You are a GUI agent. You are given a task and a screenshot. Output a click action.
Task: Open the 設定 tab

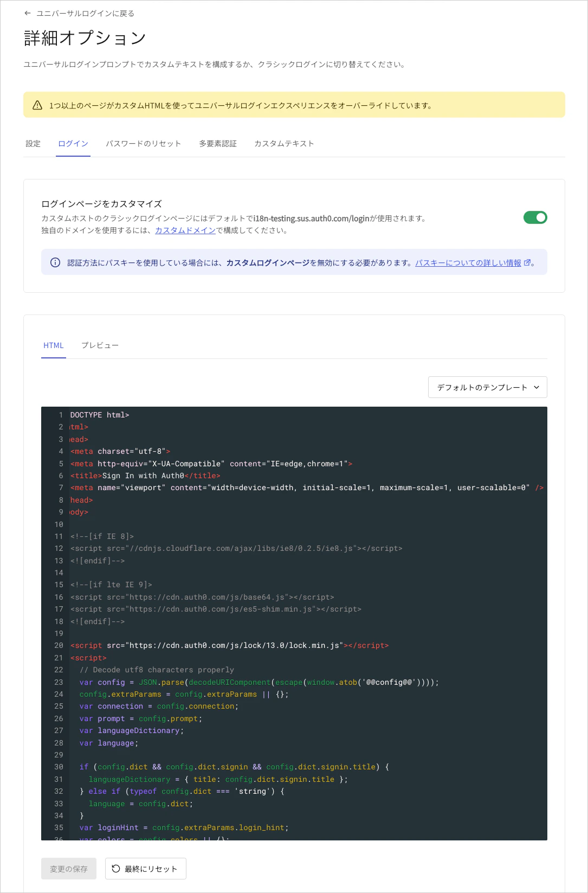coord(33,144)
